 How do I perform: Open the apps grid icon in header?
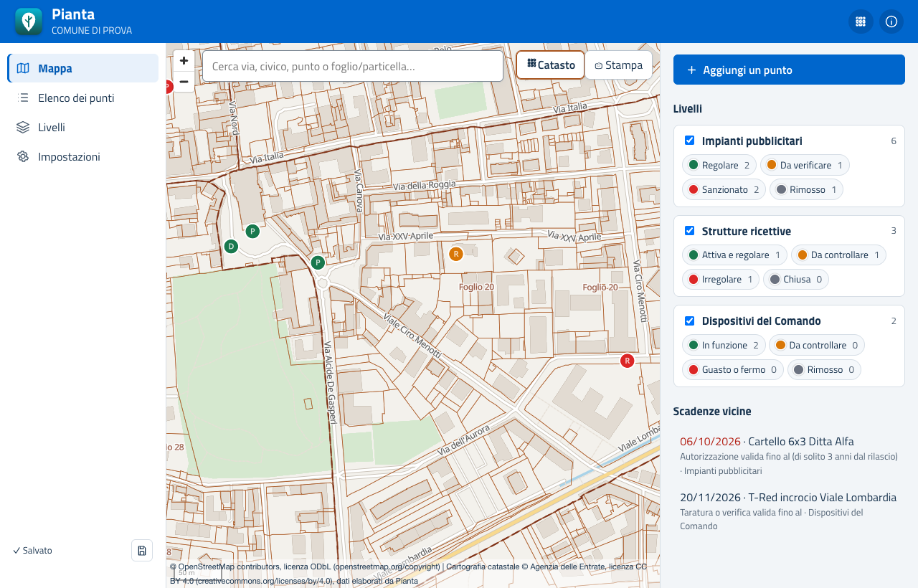pos(861,22)
